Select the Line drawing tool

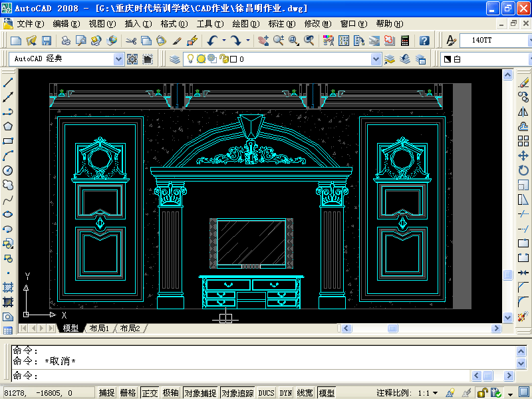9,83
